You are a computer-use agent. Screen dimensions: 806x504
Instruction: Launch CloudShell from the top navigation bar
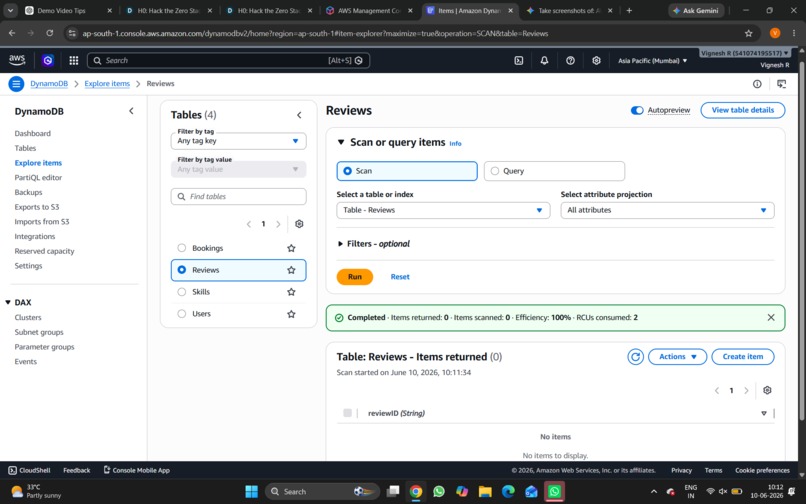click(519, 60)
